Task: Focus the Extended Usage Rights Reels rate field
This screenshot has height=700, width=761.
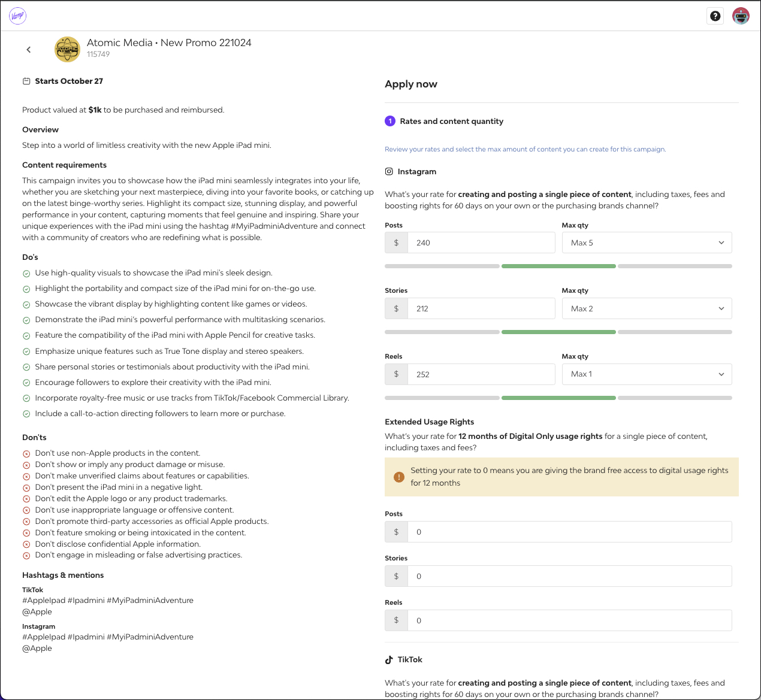Action: point(569,620)
